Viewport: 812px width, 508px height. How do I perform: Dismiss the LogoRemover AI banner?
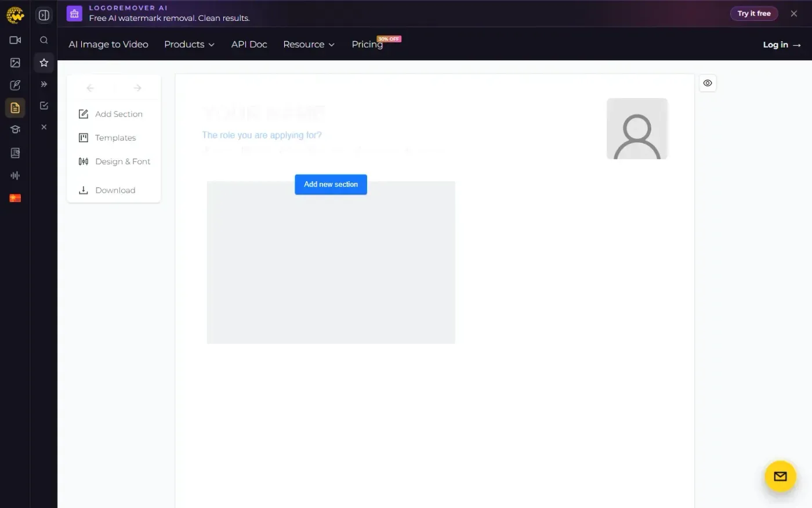tap(794, 13)
